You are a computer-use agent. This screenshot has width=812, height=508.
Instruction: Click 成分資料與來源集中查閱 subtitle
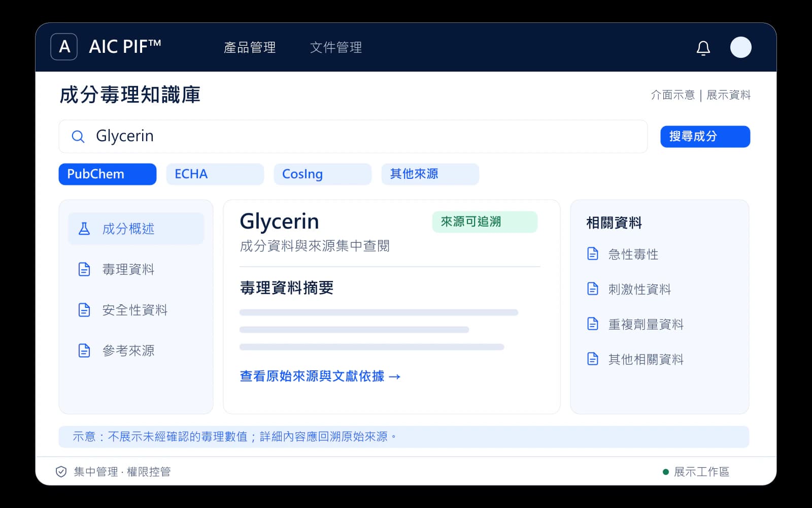tap(315, 246)
